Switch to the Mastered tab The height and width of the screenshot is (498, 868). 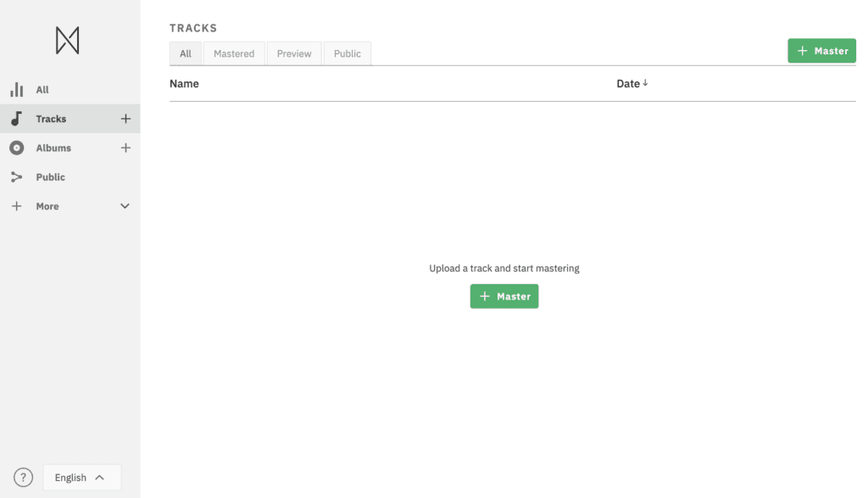234,53
